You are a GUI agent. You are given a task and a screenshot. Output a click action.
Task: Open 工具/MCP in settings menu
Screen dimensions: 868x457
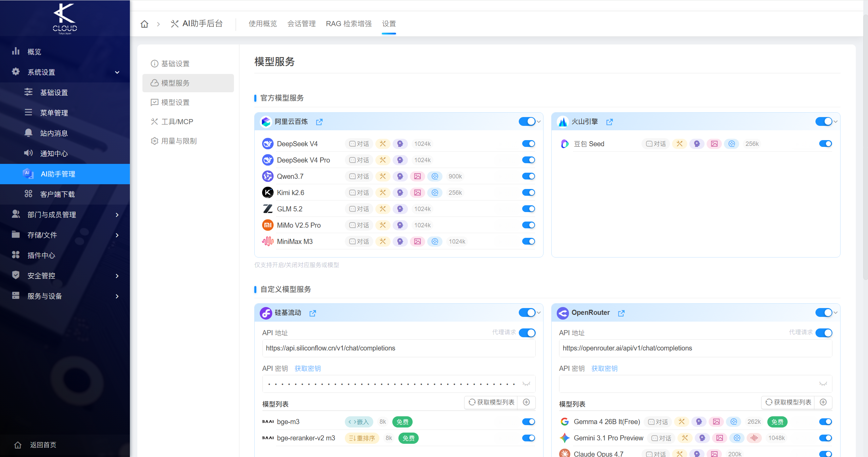[188, 122]
